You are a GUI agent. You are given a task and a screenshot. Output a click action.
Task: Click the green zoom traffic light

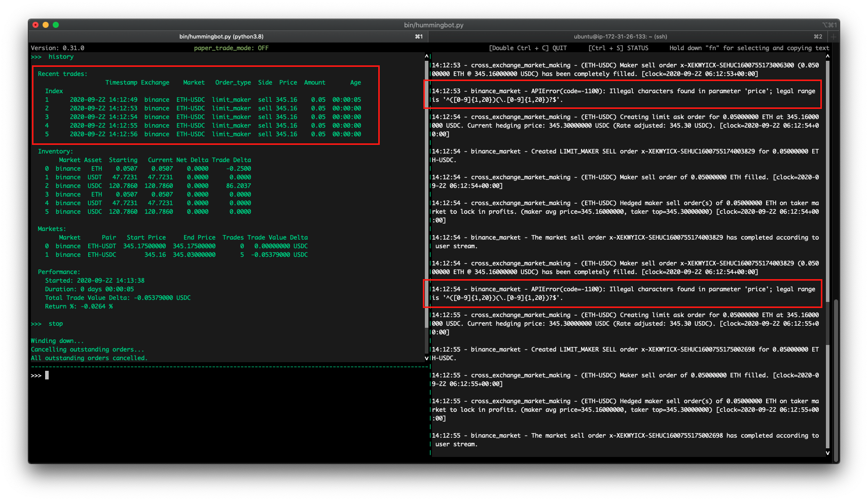tap(56, 24)
